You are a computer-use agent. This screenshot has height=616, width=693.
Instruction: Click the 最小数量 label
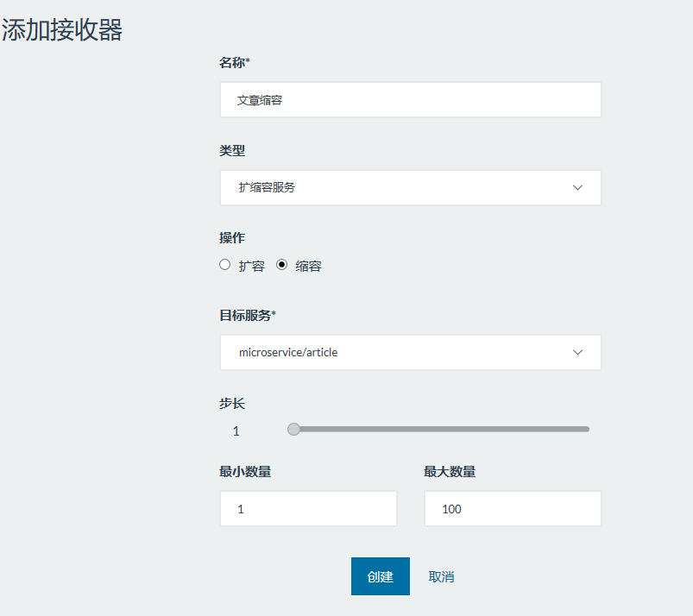click(245, 472)
